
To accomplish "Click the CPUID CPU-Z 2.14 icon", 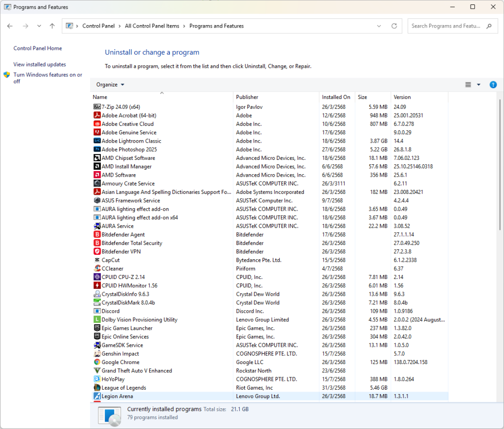I will (x=97, y=277).
